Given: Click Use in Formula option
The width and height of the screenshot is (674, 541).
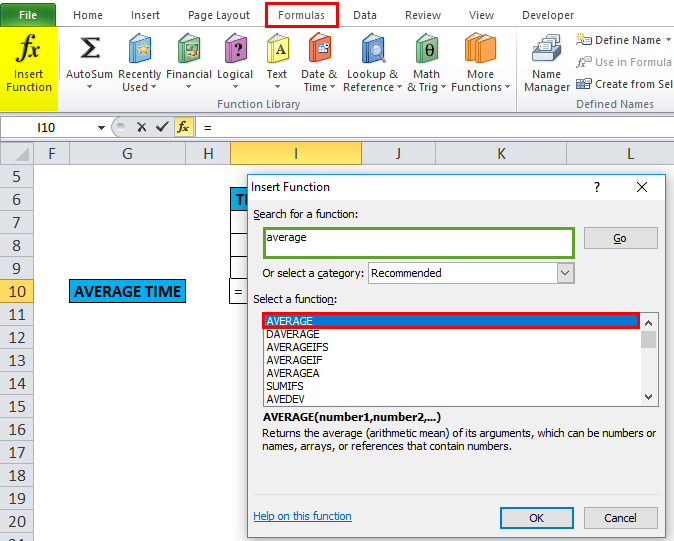Looking at the screenshot, I should [624, 62].
